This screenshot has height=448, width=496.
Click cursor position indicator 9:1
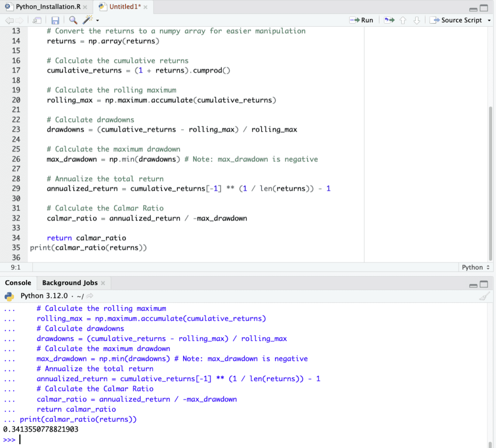(x=15, y=267)
